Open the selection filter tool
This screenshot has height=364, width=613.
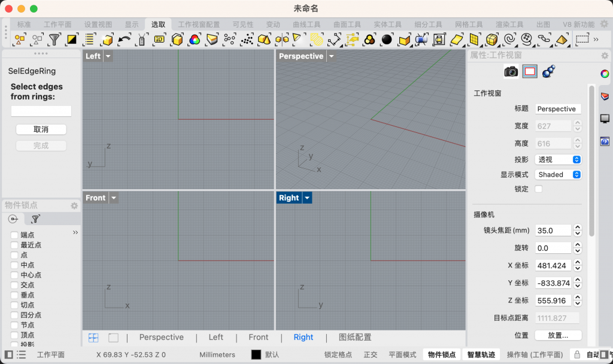click(x=54, y=40)
